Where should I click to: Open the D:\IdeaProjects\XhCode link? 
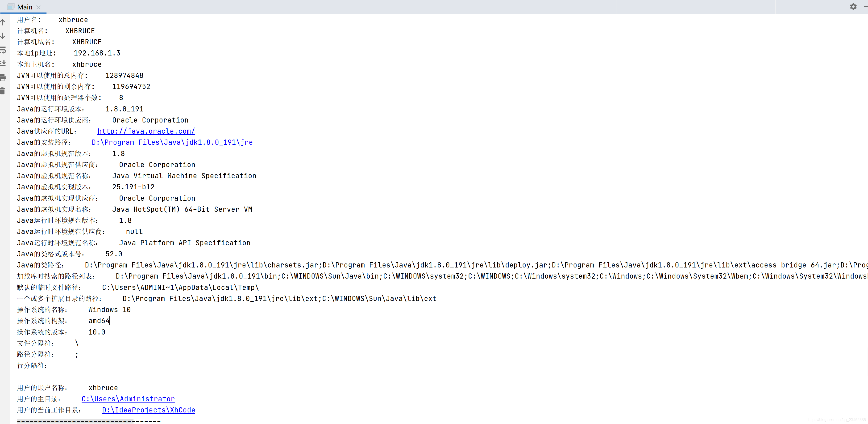click(149, 410)
